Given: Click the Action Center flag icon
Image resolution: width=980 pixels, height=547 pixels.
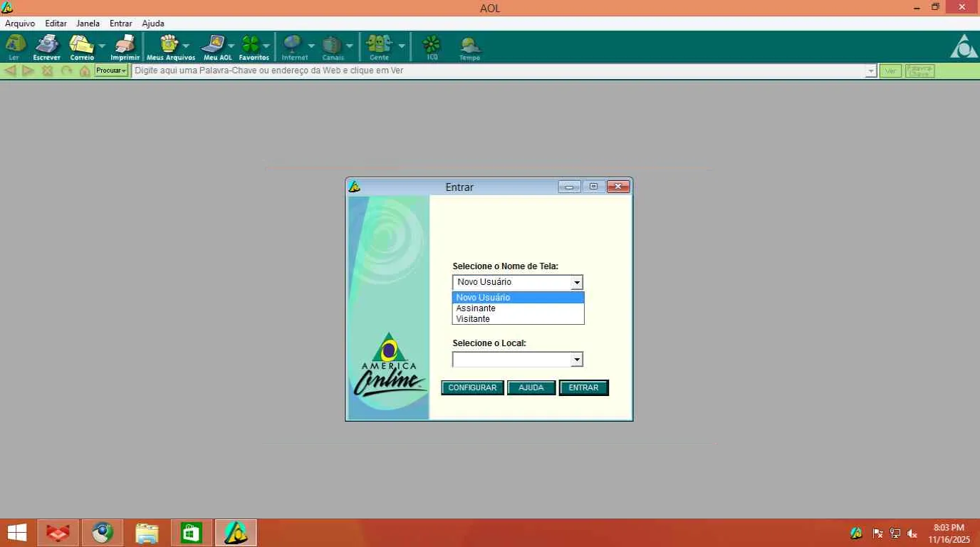Looking at the screenshot, I should pyautogui.click(x=877, y=533).
